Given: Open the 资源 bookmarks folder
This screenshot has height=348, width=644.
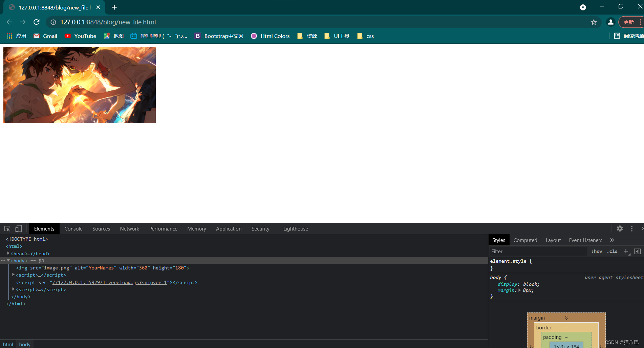Looking at the screenshot, I should tap(307, 36).
